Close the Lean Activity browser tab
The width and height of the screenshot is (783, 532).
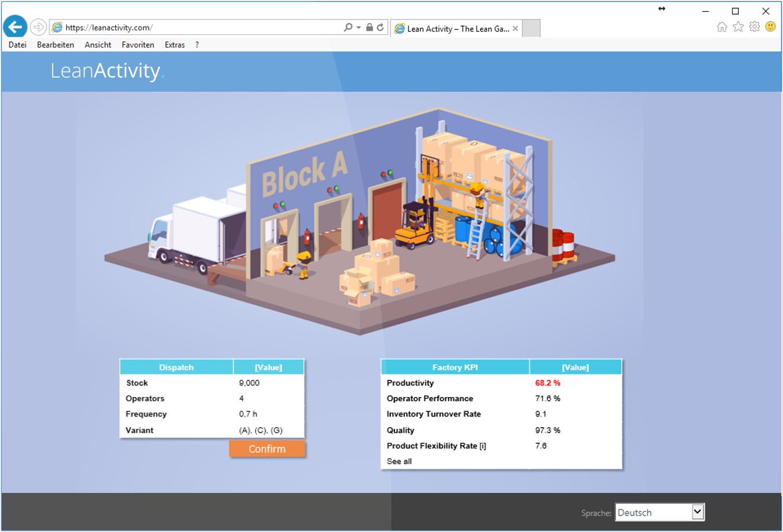tap(515, 28)
